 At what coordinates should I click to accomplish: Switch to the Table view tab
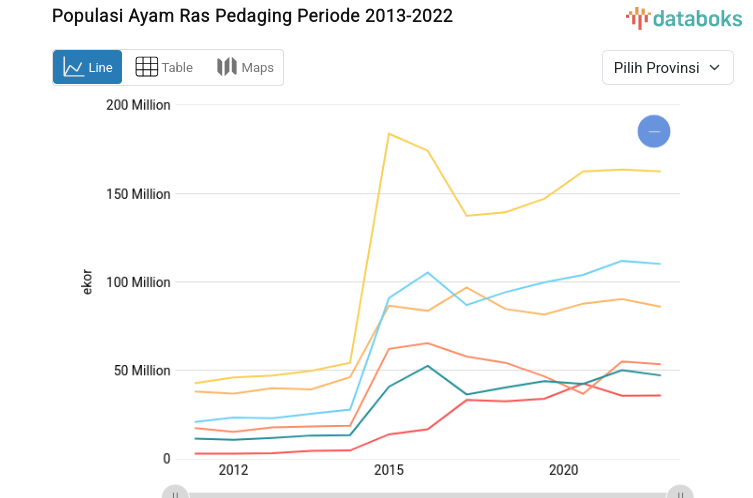point(164,67)
